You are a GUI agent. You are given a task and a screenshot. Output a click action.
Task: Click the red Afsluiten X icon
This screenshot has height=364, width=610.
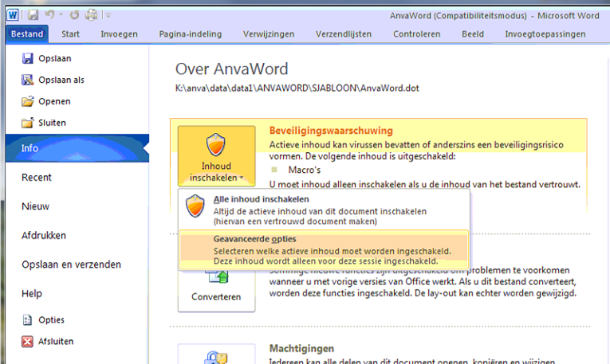click(x=27, y=342)
